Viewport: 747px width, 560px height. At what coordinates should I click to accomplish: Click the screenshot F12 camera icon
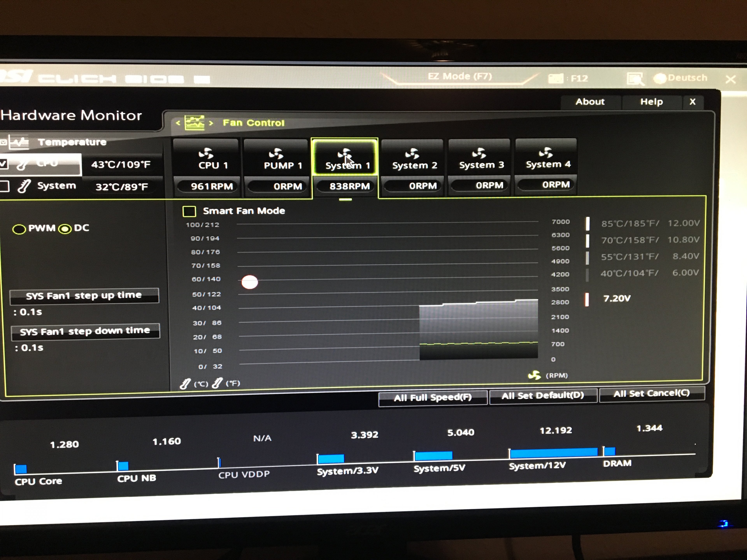pos(556,79)
